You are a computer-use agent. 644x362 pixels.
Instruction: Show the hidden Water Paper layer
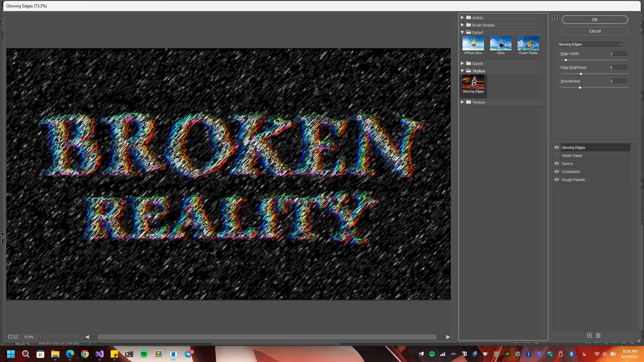556,156
